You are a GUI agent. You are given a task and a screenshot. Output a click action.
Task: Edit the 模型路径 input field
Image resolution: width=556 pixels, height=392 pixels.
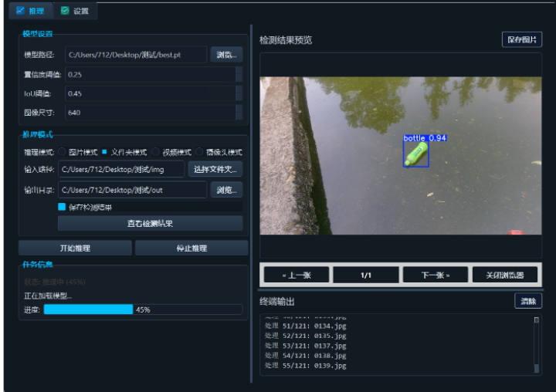(136, 55)
